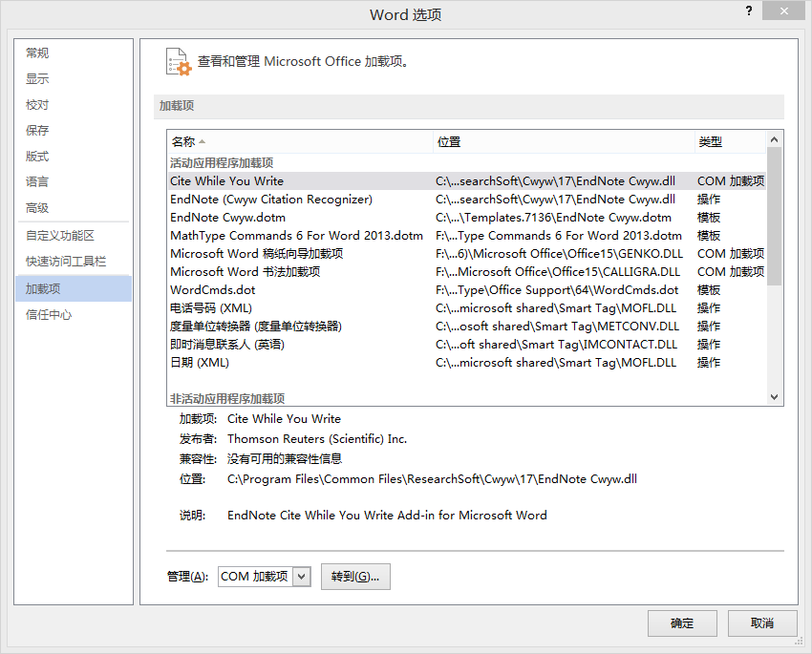Select Microsoft Word 稿纸向导加载项 row
812x654 pixels.
pos(466,254)
